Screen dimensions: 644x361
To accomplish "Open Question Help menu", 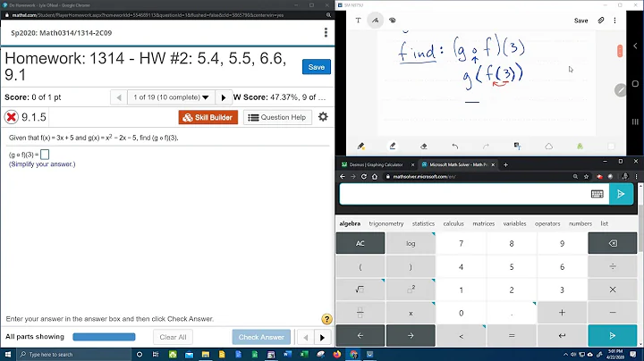I will (x=277, y=117).
